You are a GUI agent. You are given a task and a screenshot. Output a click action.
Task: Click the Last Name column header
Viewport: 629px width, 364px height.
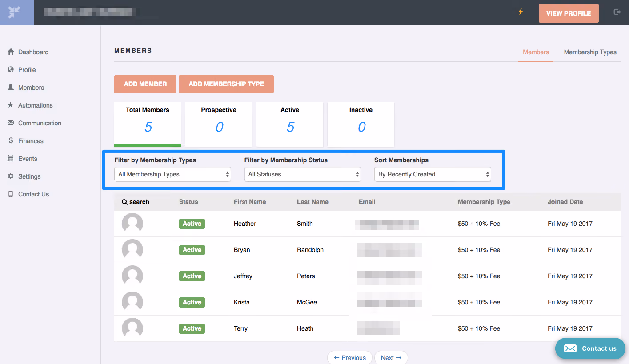312,202
